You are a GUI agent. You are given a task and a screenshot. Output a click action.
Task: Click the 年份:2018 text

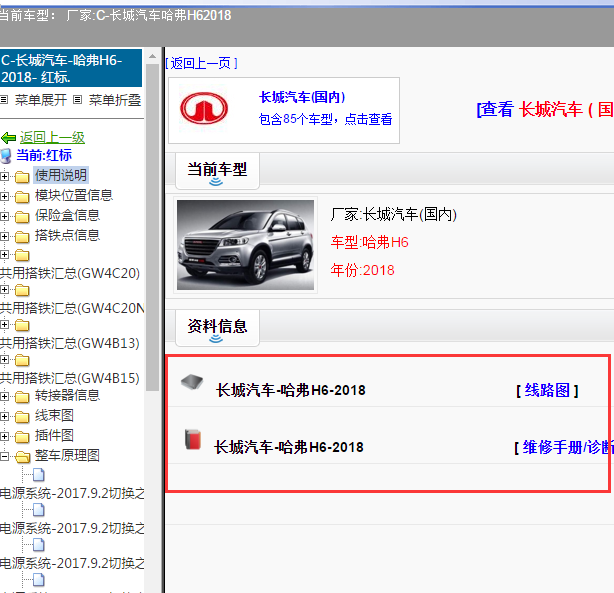(x=363, y=270)
